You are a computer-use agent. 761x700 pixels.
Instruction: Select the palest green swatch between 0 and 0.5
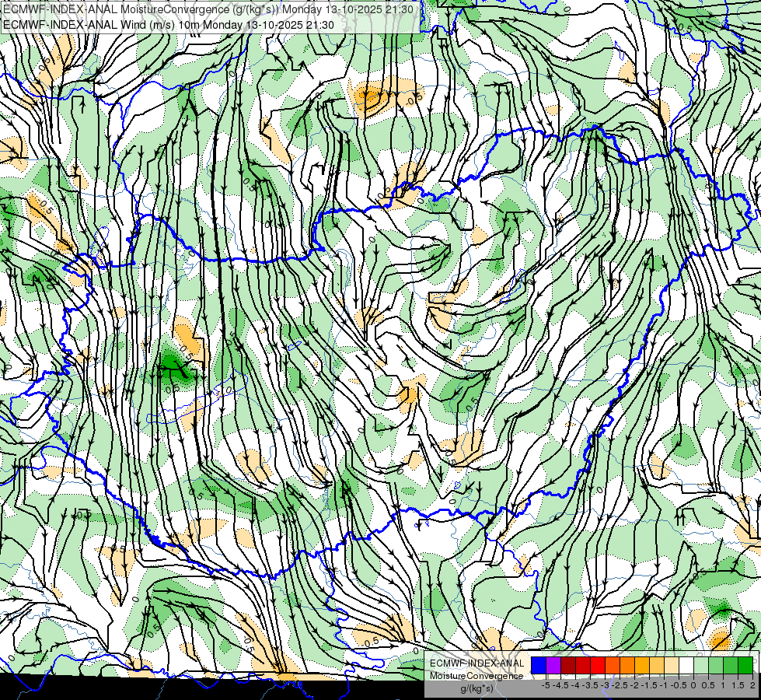coord(701,666)
